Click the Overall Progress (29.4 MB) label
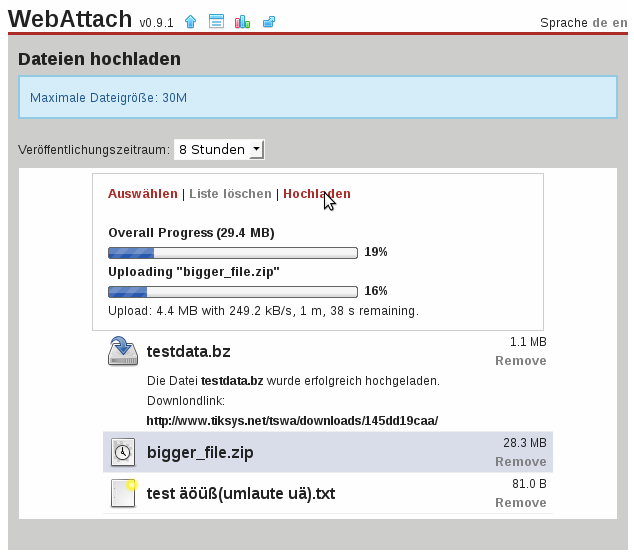Image resolution: width=634 pixels, height=557 pixels. (191, 233)
